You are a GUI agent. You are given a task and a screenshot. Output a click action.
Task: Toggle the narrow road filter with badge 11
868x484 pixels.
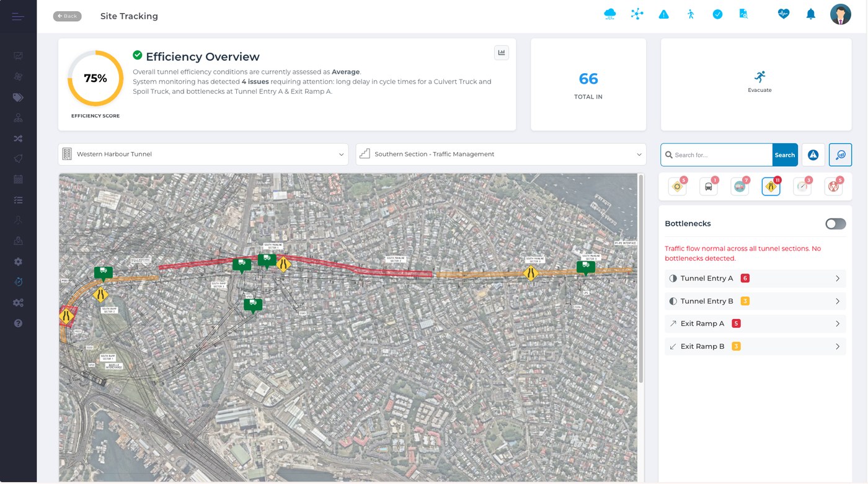[771, 186]
